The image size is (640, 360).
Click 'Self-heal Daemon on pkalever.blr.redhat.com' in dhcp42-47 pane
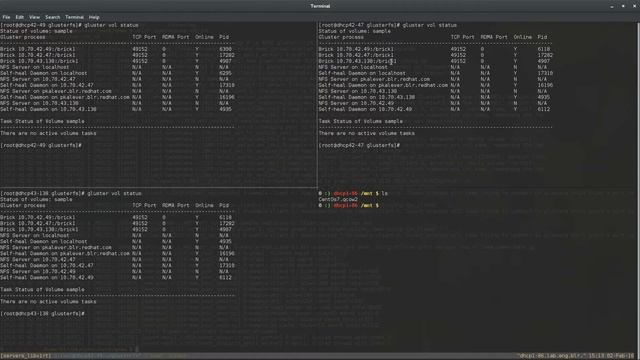coord(383,85)
